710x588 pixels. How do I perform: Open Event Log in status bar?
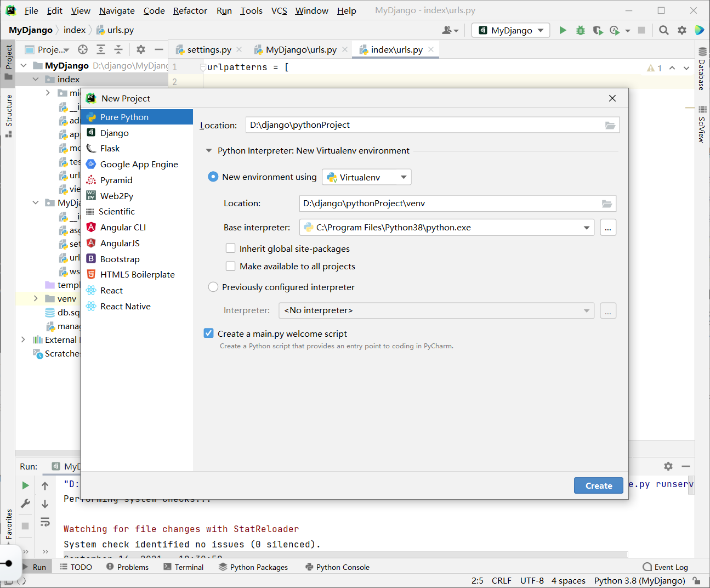point(665,567)
